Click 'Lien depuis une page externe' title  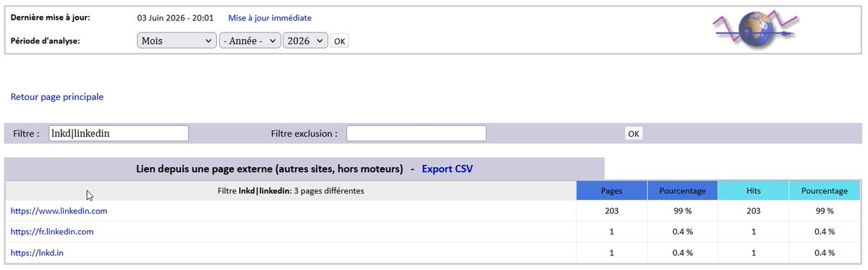(269, 169)
